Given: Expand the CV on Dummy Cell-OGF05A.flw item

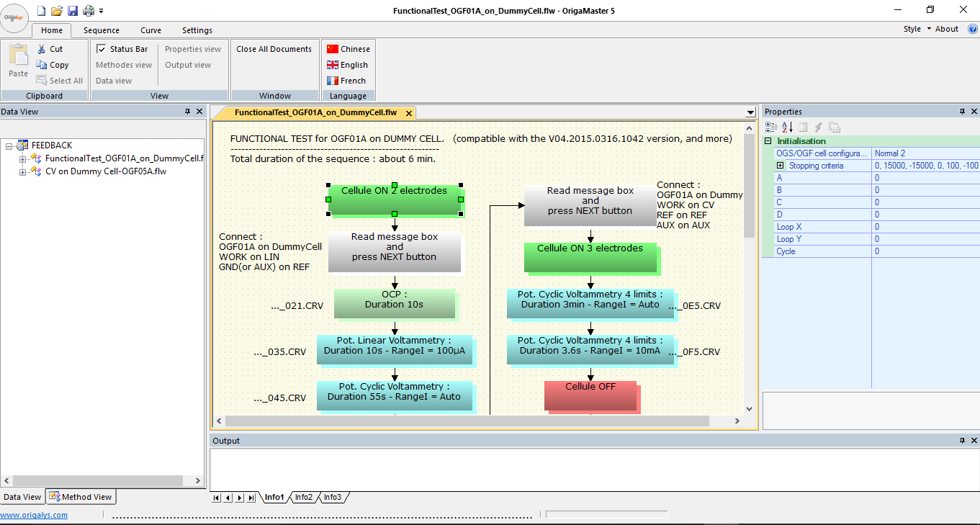Looking at the screenshot, I should click(22, 171).
